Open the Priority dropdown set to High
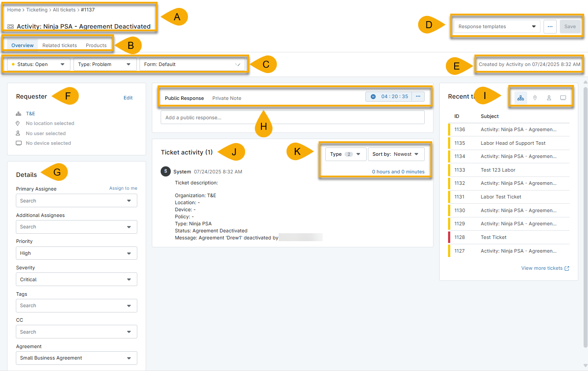Image resolution: width=588 pixels, height=371 pixels. pyautogui.click(x=76, y=253)
